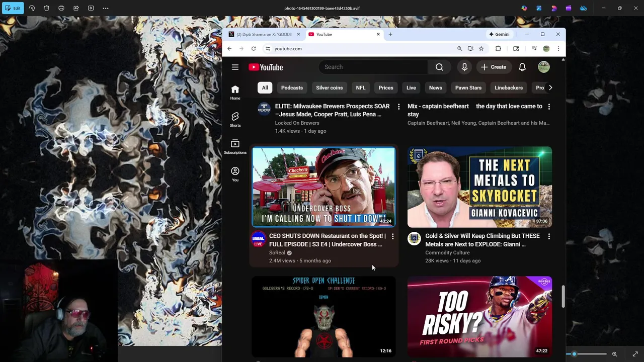644x362 pixels.
Task: Go to Home in YouTube sidebar
Action: point(235,92)
